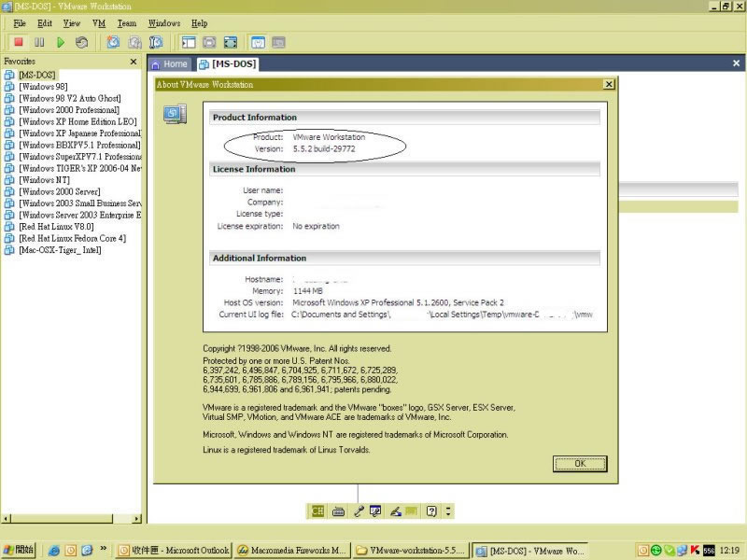Select [Windows SuperXPV7.1 Professional] favorite
The width and height of the screenshot is (747, 560).
(x=79, y=157)
